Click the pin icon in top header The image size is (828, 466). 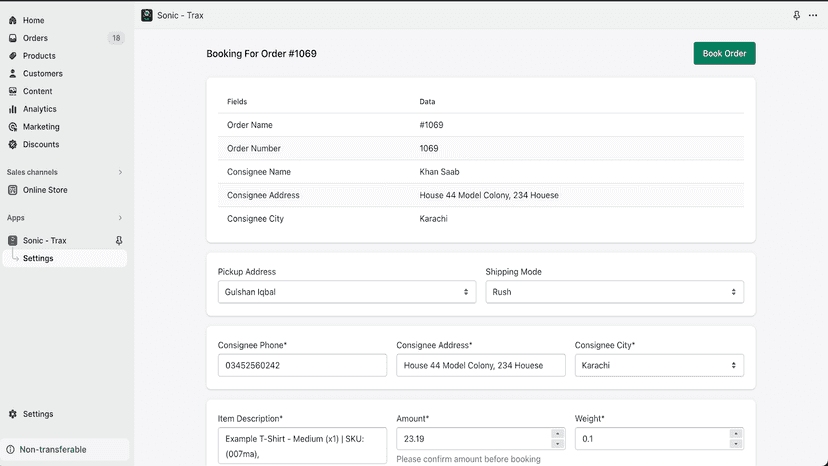point(796,15)
